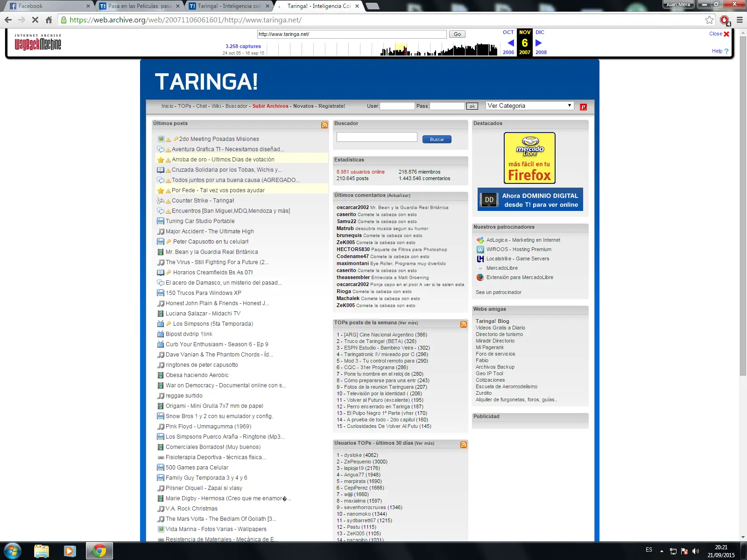
Task: Click the RSS icon for TOPs posts semana
Action: click(x=464, y=324)
